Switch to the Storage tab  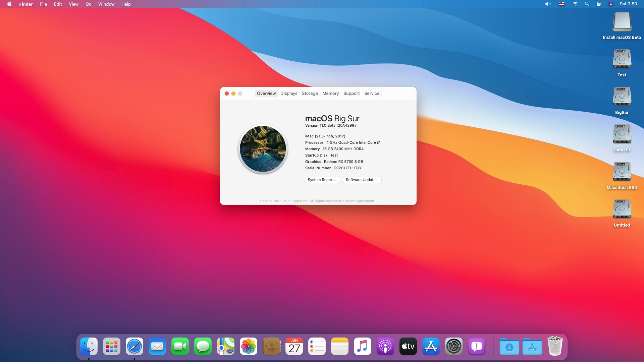310,94
